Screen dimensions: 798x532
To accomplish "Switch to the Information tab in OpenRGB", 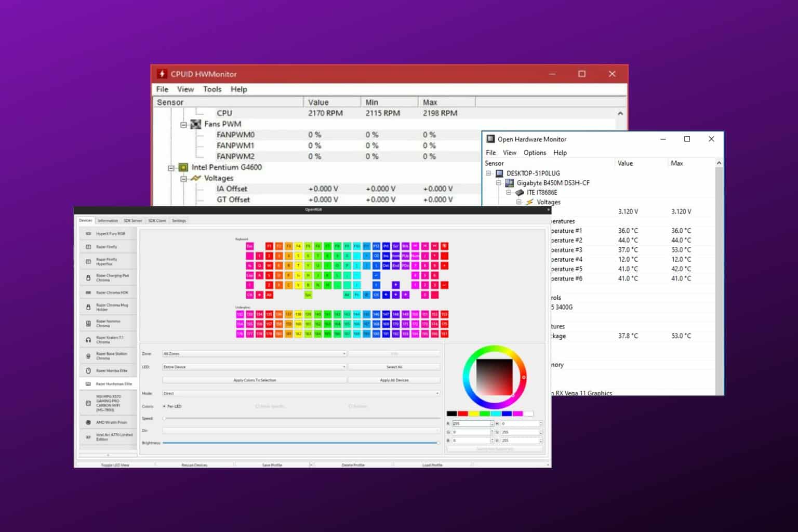I will pos(108,221).
